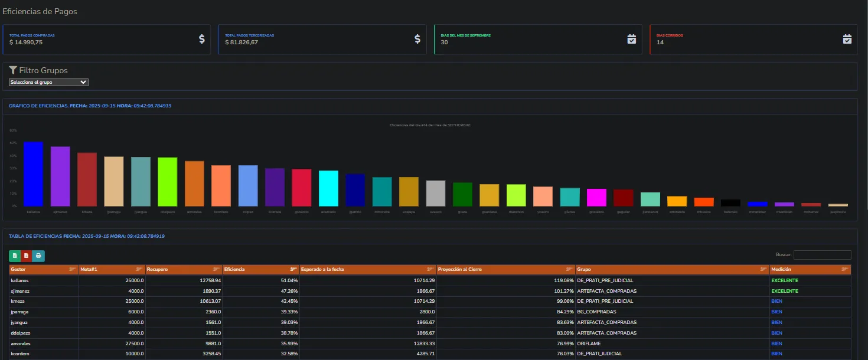The height and width of the screenshot is (360, 868).
Task: Click dollar icon in Total Pagos Tercerizadas card
Action: coord(417,39)
